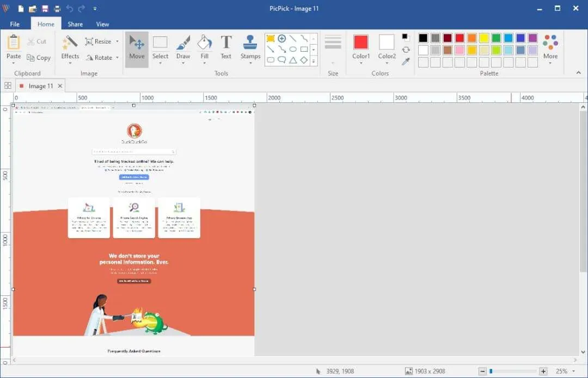Swap Color1 and Color2 icon
This screenshot has height=378, width=588.
(406, 49)
